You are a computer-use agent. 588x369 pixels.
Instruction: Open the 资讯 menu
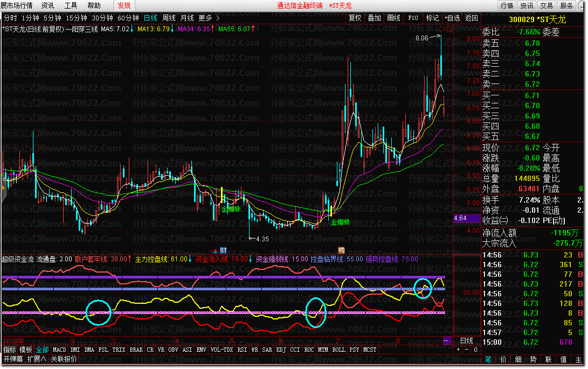(47, 5)
